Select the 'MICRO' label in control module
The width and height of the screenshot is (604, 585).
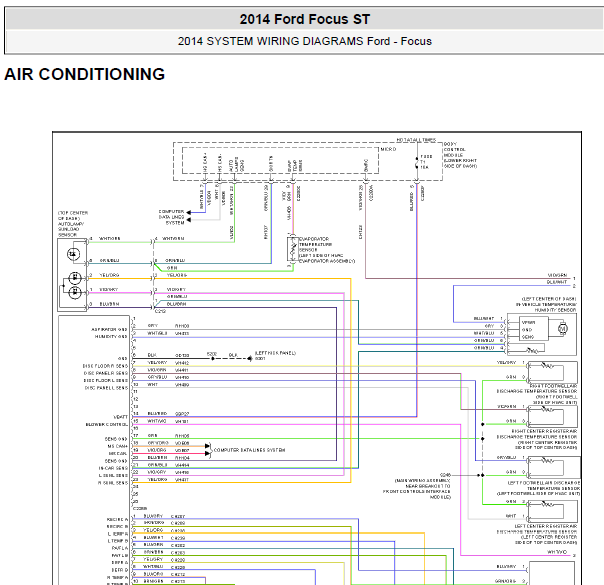pos(388,149)
